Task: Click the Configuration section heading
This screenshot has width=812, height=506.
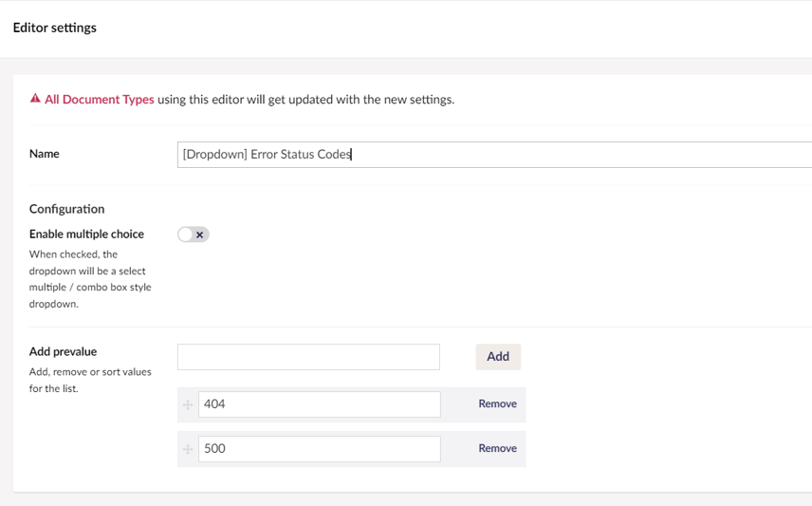Action: coord(66,209)
